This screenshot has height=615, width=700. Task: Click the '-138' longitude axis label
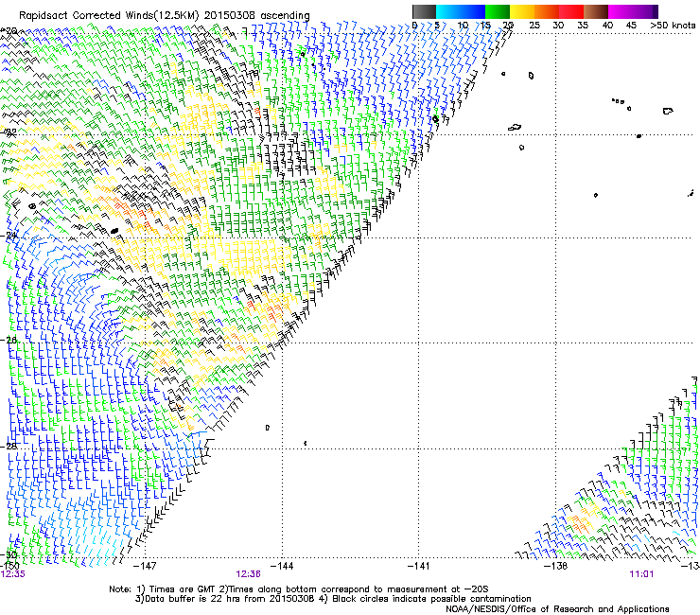[x=555, y=566]
